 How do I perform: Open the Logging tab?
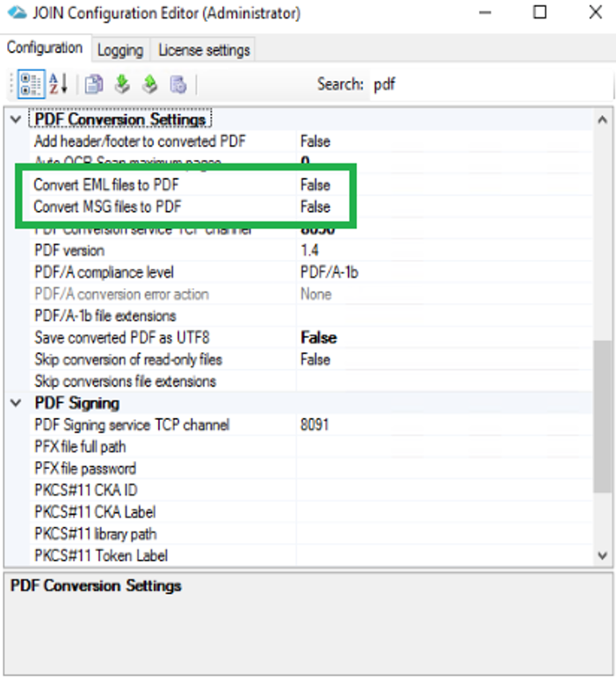(120, 50)
